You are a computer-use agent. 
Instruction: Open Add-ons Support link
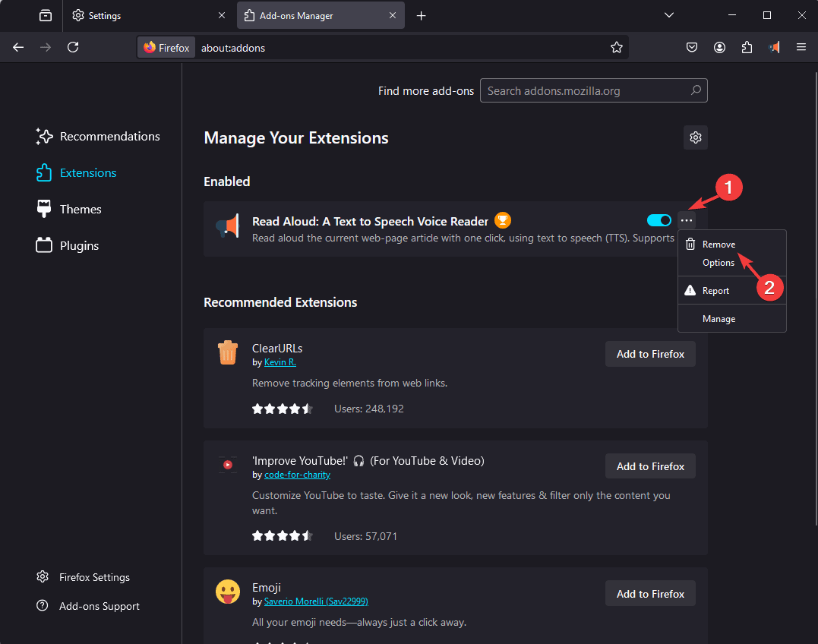[x=87, y=606]
